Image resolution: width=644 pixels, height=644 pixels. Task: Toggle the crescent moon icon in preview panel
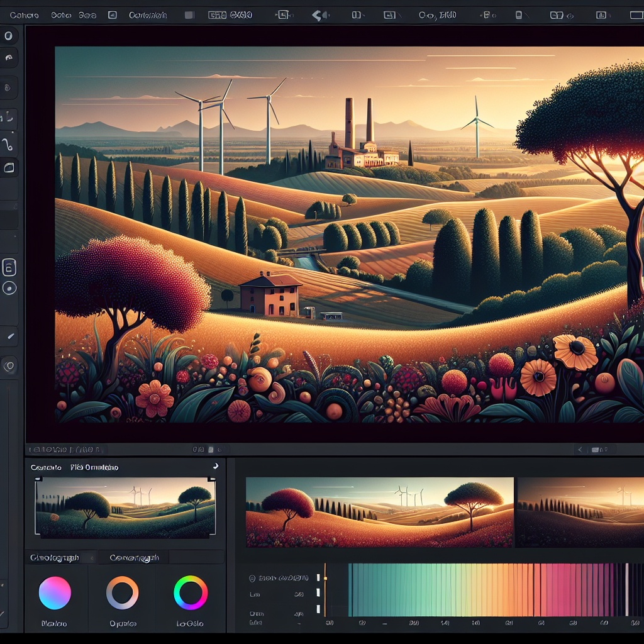coord(214,466)
